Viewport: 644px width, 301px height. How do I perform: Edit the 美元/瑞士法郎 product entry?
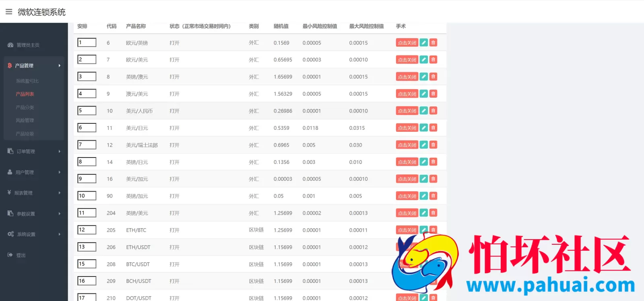[x=424, y=145]
